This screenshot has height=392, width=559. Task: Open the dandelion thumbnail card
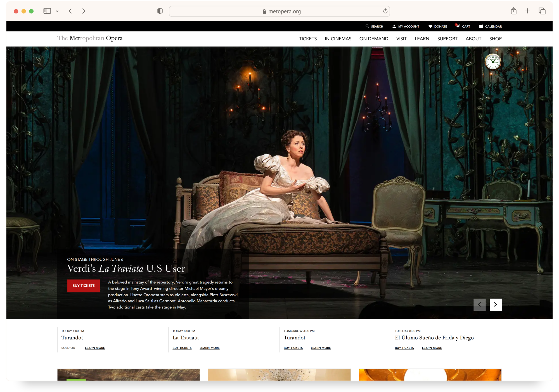pos(279,375)
